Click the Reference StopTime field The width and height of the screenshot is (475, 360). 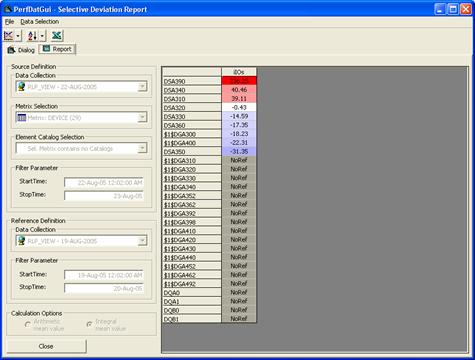point(104,288)
